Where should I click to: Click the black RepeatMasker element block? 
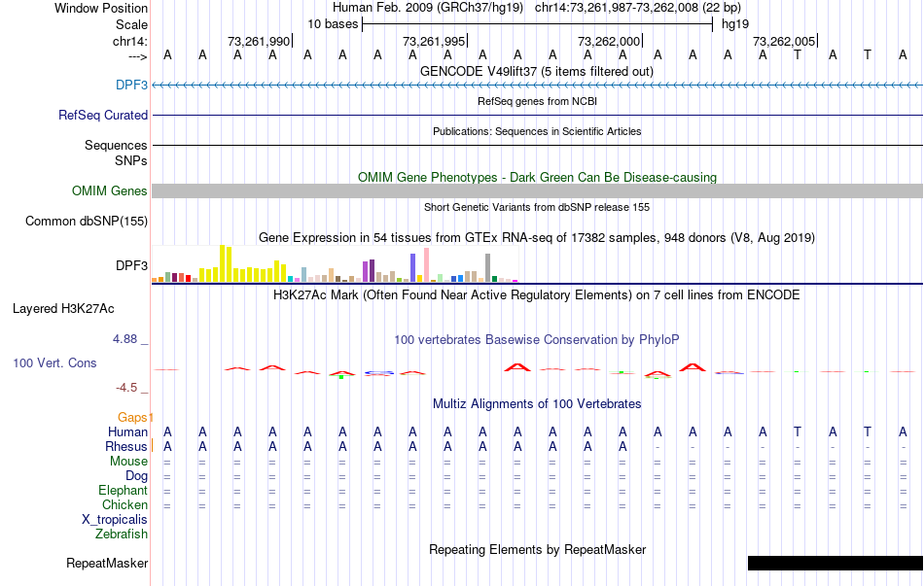coord(835,563)
